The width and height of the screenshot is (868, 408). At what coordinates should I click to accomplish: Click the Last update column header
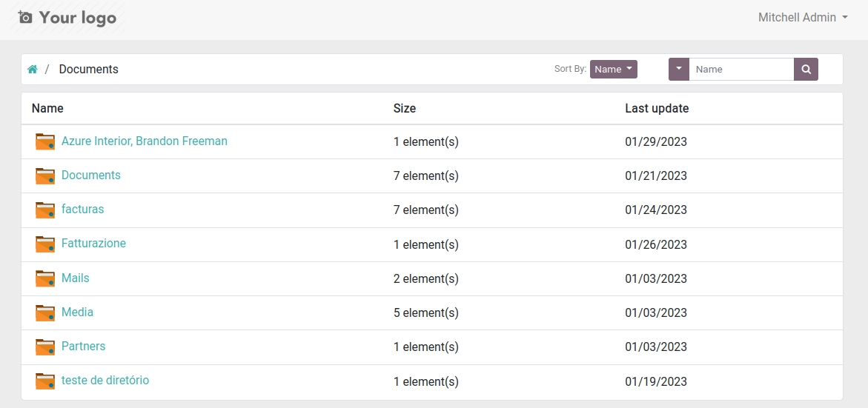[x=657, y=108]
